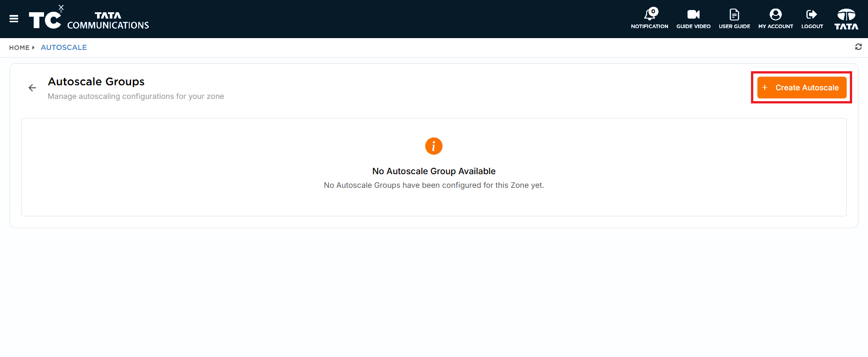Click the Autoscale Groups heading
Viewport: 868px width, 357px height.
click(96, 82)
